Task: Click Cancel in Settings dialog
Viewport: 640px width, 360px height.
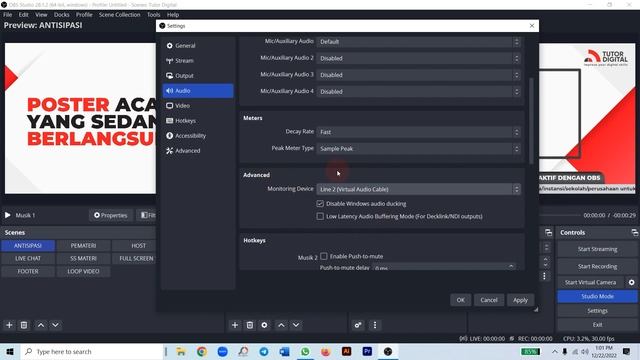Action: (489, 300)
